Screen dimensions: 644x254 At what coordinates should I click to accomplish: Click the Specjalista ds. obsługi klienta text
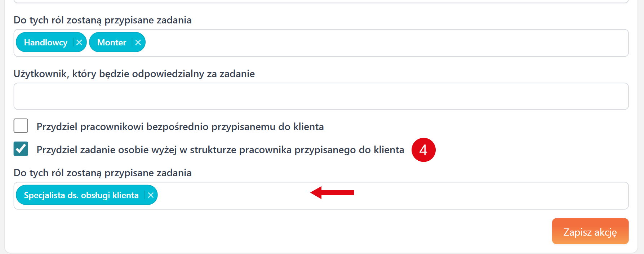pyautogui.click(x=81, y=195)
